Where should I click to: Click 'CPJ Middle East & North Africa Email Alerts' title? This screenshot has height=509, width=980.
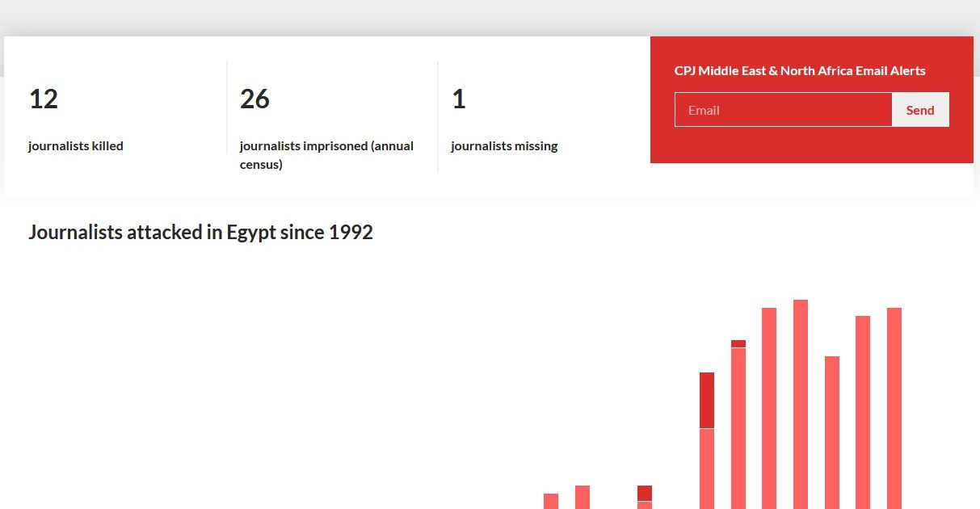800,71
